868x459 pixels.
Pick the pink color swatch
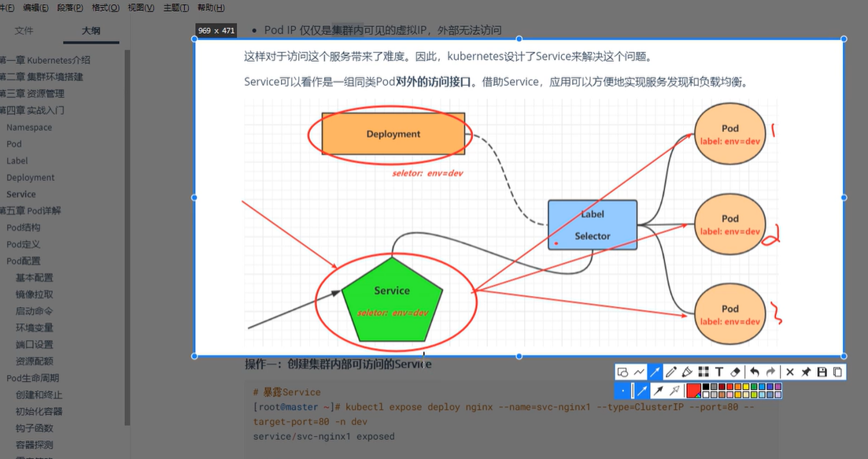[x=729, y=394]
